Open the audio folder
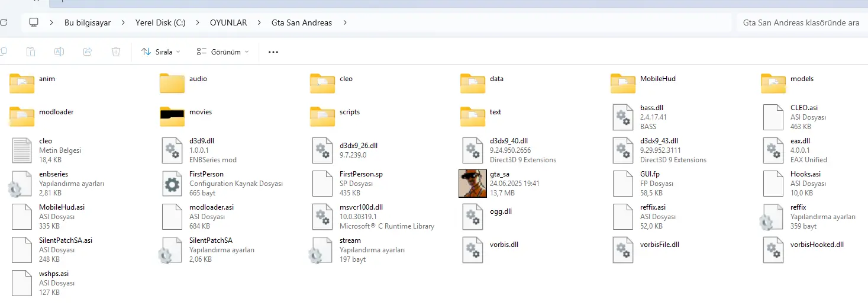The height and width of the screenshot is (305, 868). [172, 84]
